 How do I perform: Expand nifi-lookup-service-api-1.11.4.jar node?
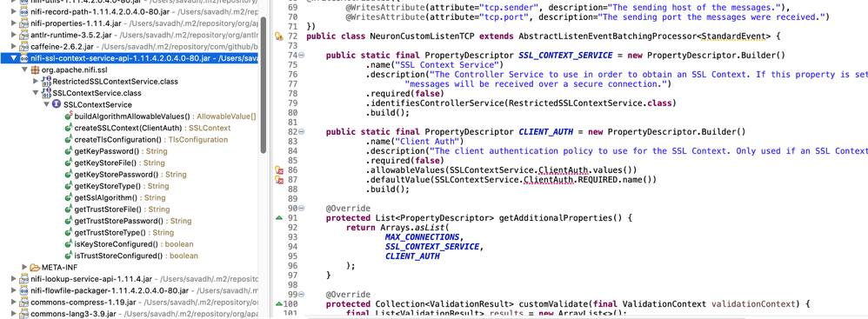pyautogui.click(x=14, y=279)
